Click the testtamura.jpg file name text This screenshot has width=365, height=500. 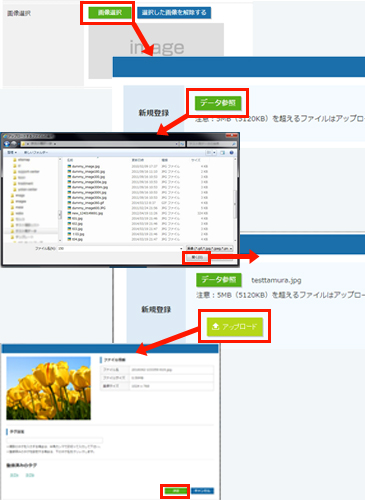[x=276, y=280]
